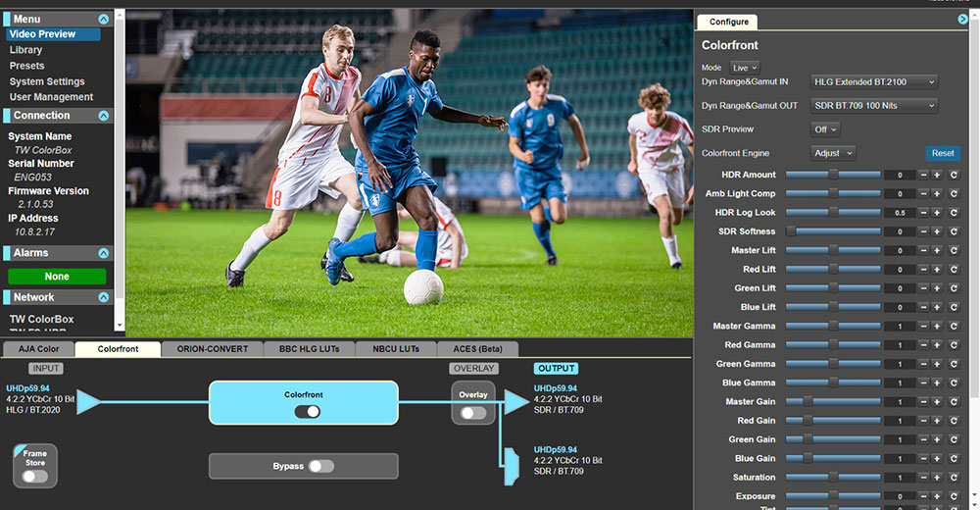This screenshot has height=510, width=980.
Task: Reset the Master Gain value icon
Action: [954, 402]
